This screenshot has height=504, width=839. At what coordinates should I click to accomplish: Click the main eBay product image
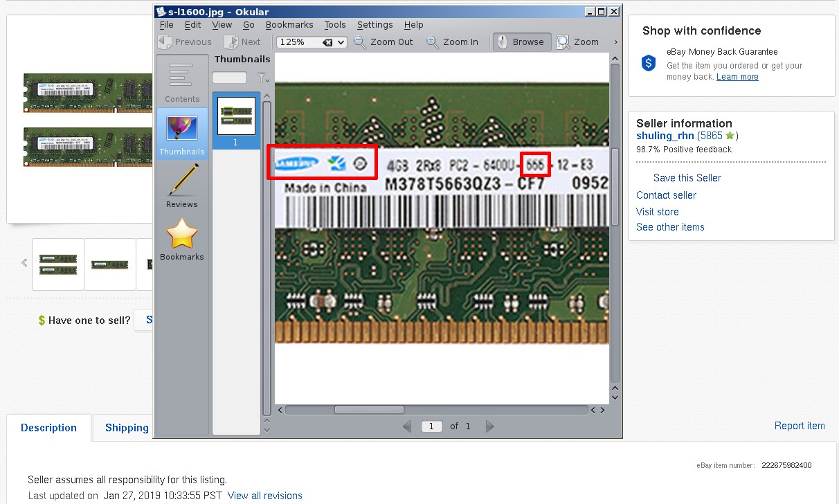[87, 119]
